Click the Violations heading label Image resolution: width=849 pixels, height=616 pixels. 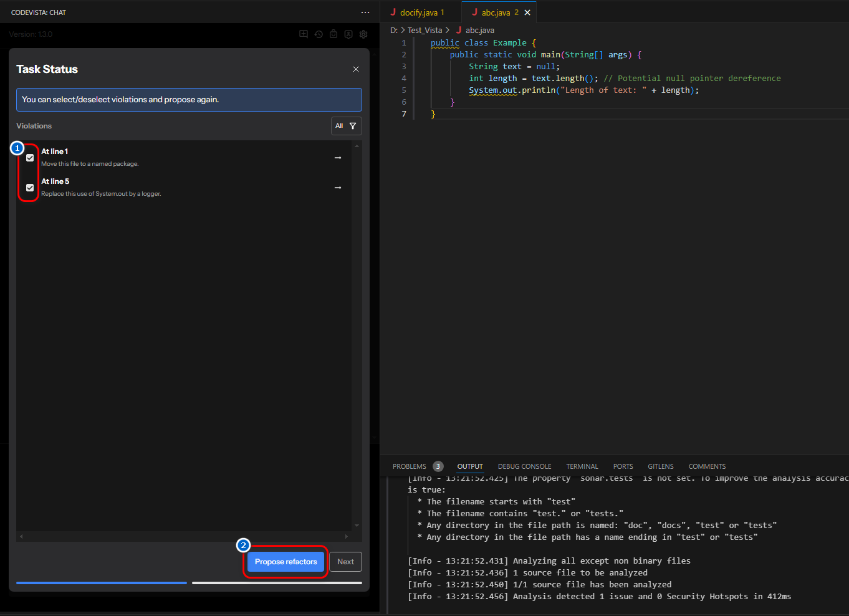(x=34, y=126)
